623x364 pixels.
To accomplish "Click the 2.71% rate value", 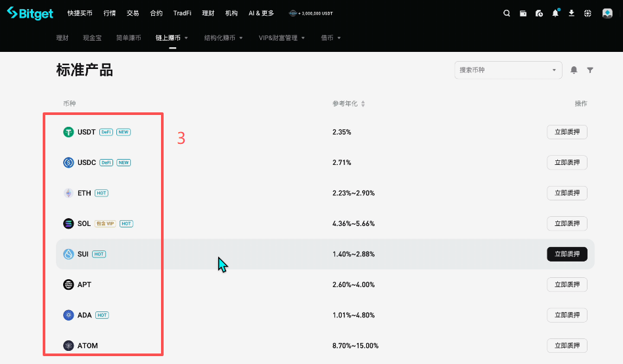I will 342,162.
